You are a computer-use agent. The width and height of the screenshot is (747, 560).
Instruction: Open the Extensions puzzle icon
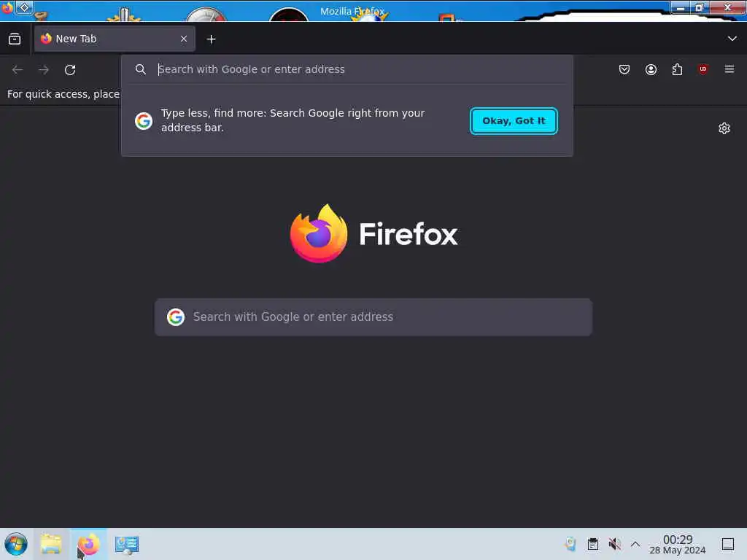point(677,69)
